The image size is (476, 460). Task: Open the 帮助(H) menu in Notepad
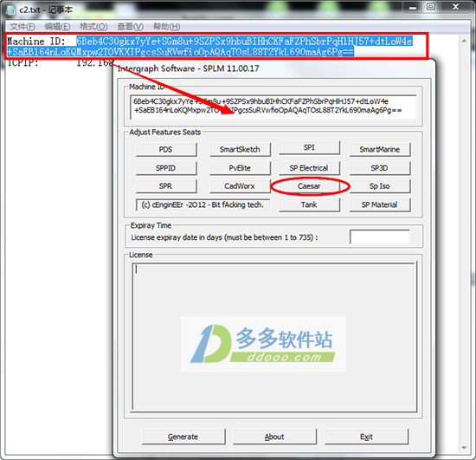tap(166, 27)
